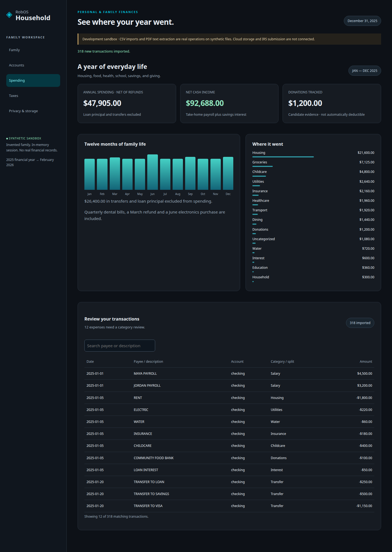Open the Taxes page
The width and height of the screenshot is (392, 552).
(33, 96)
